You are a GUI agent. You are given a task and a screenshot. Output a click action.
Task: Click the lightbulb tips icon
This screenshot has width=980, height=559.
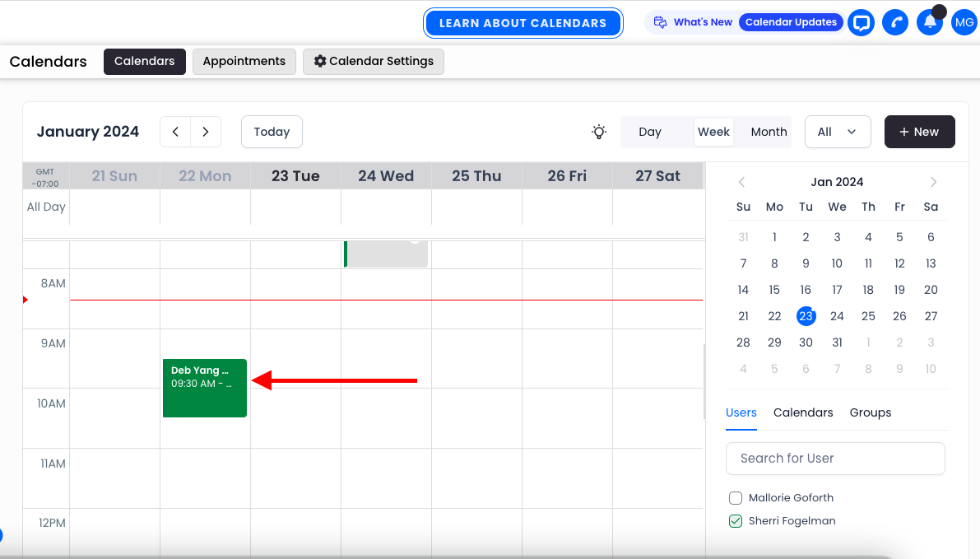(x=599, y=132)
